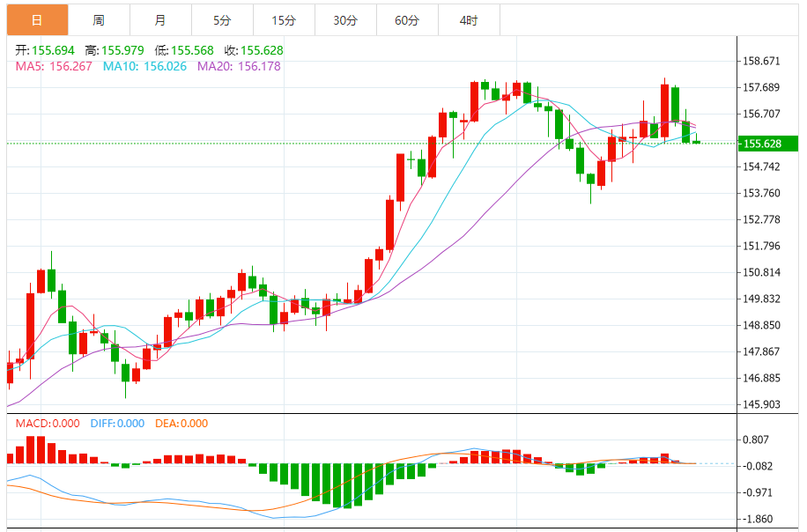Click the 149.832 price axis label
This screenshot has width=807, height=532.
coord(761,299)
